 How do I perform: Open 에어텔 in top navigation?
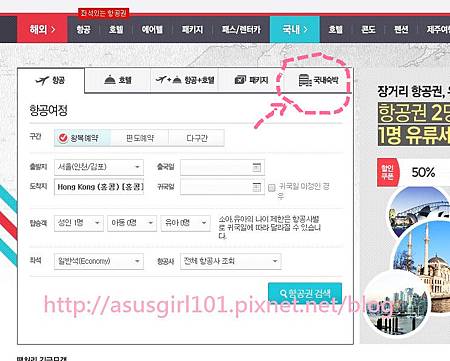[x=152, y=29]
